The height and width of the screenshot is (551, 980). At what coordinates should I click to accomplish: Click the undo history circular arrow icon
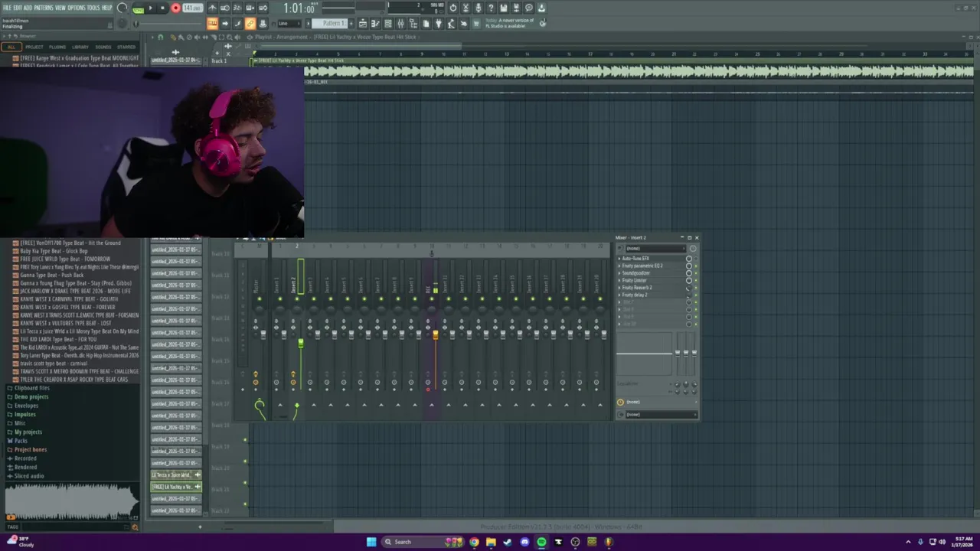[x=452, y=8]
